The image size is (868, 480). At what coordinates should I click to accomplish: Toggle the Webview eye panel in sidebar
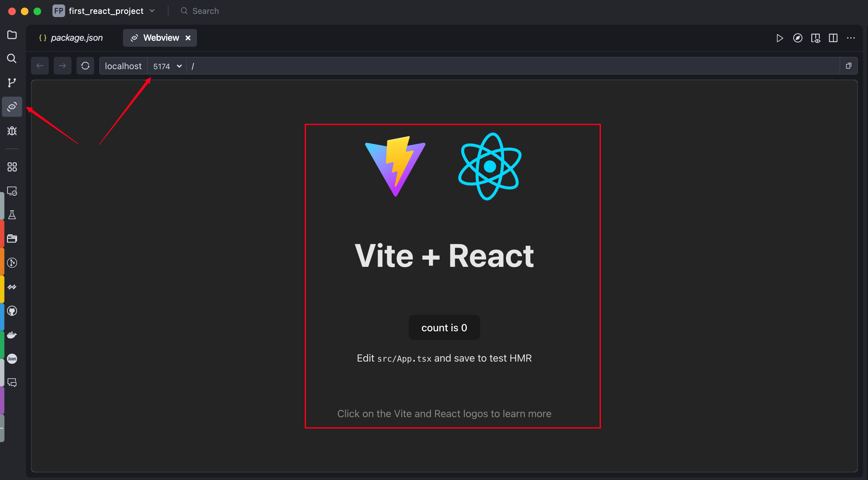point(12,107)
